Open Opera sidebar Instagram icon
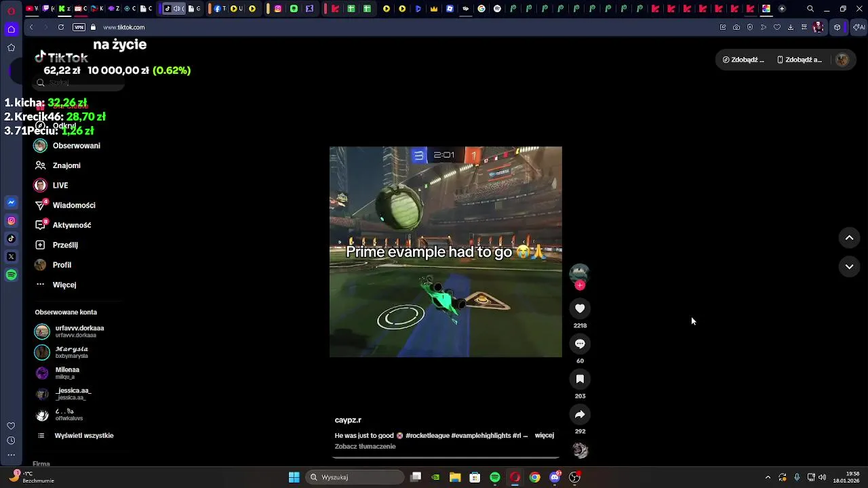Image resolution: width=868 pixels, height=488 pixels. pyautogui.click(x=11, y=221)
